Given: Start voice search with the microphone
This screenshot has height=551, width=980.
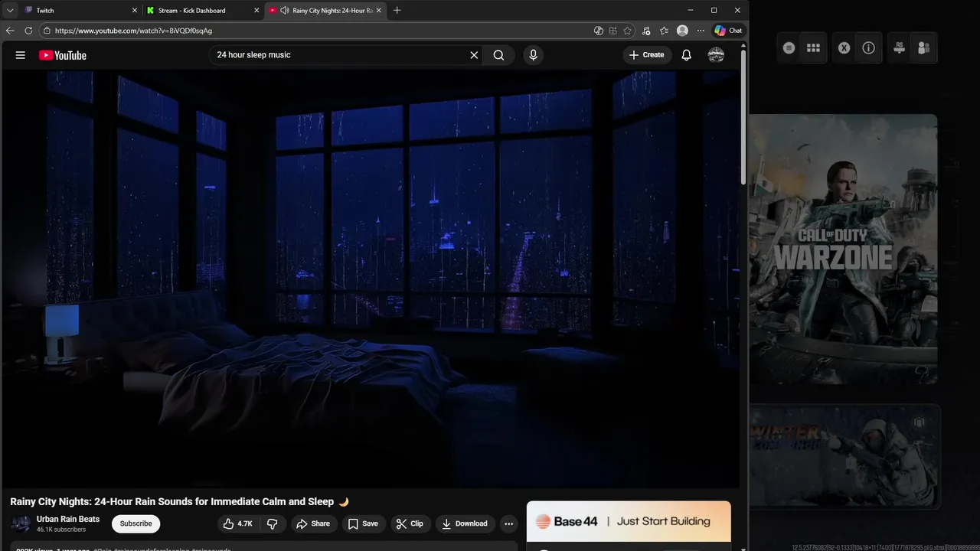Looking at the screenshot, I should click(534, 55).
